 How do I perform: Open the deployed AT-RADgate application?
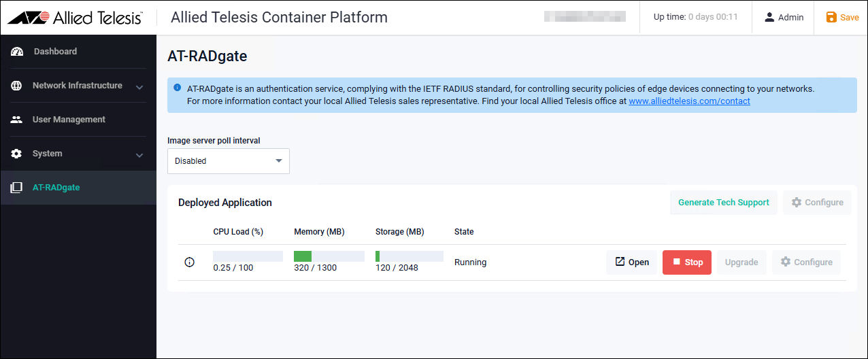coord(631,262)
